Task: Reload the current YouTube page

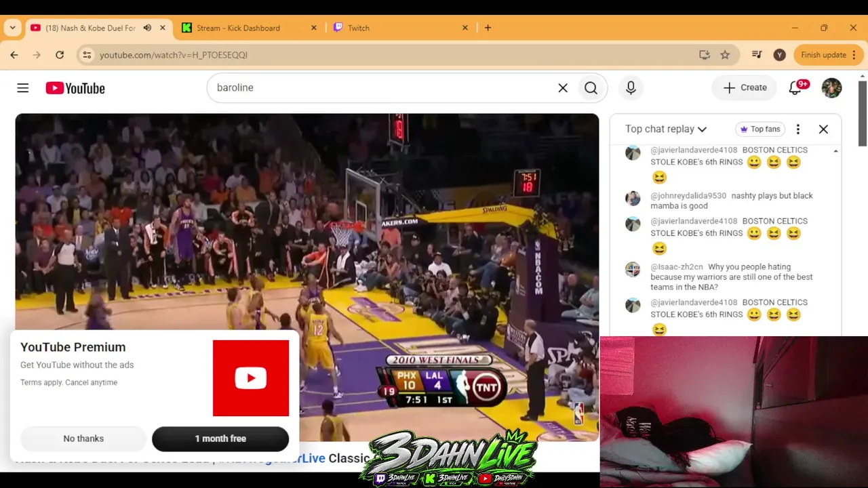Action: click(x=60, y=55)
